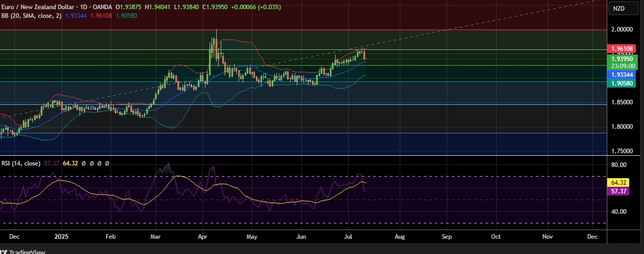Viewport: 644px width, 254px height.
Task: Click the May label on time axis
Action: point(251,237)
